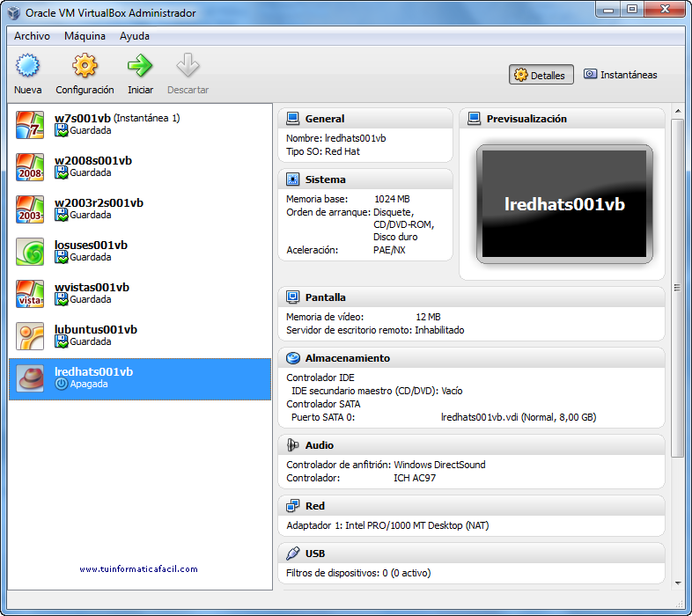Switch to Instantáneas view

click(621, 75)
